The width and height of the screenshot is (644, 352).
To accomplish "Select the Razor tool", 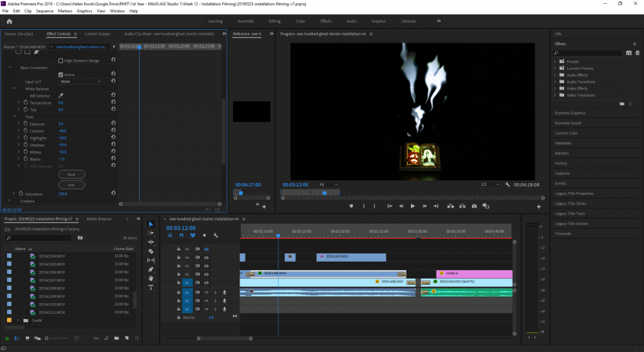I will click(x=151, y=251).
